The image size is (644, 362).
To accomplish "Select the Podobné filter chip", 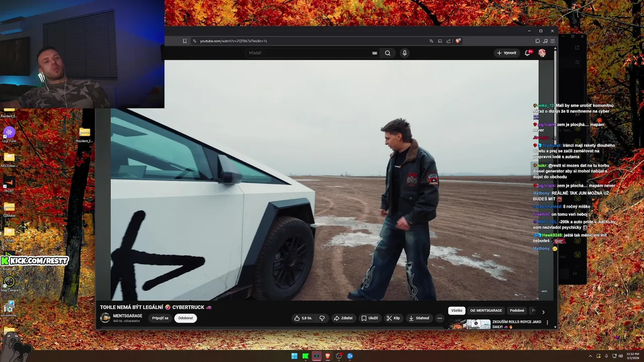I will (x=517, y=310).
